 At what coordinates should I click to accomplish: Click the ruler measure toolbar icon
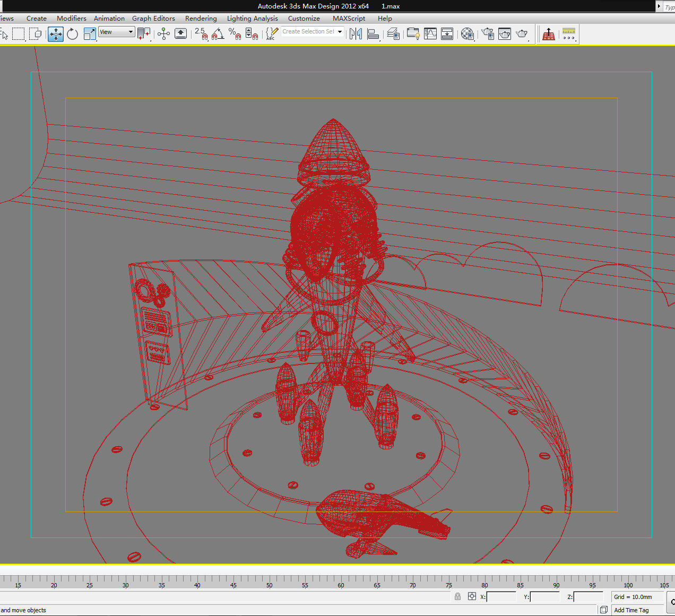point(569,34)
